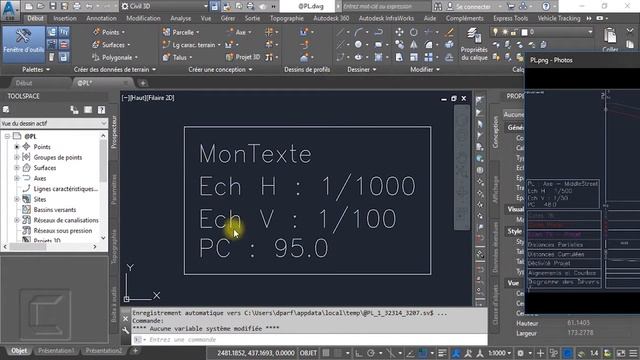
Task: Open the Insertion ribbon tab
Action: point(64,18)
